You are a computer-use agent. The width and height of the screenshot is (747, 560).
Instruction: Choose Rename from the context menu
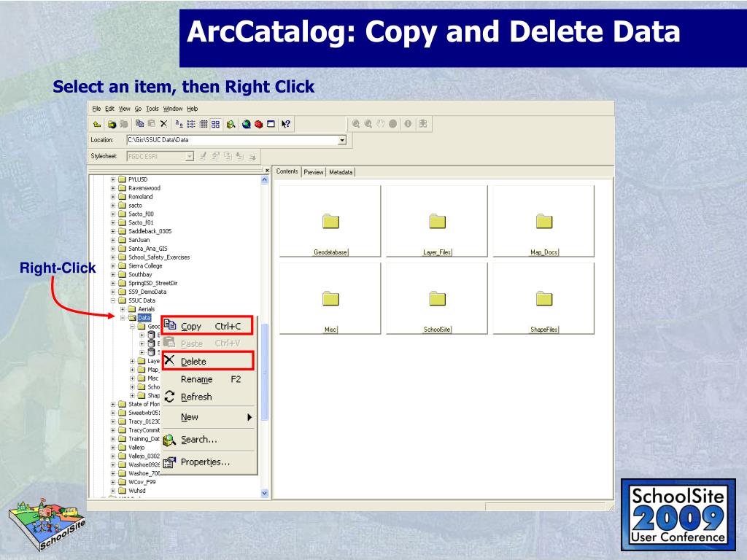(x=209, y=379)
